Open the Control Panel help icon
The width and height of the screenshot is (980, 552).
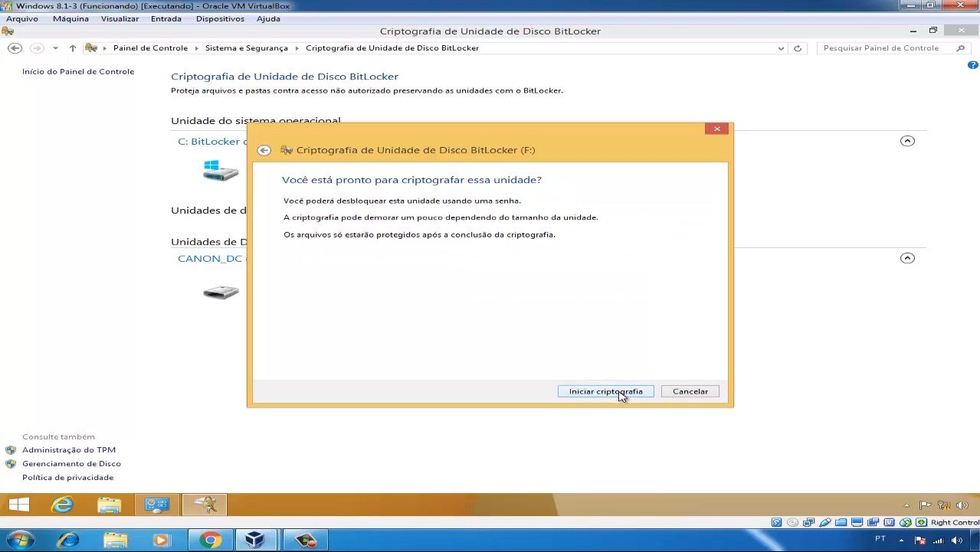point(973,66)
